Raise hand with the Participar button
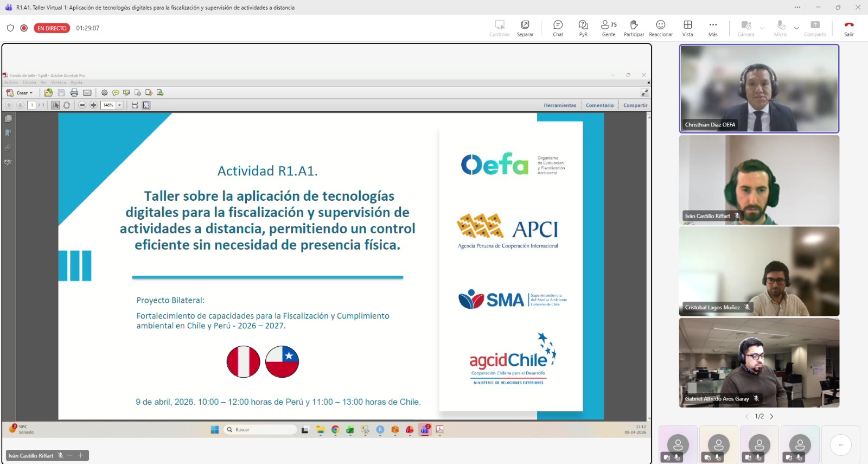Image resolution: width=868 pixels, height=464 pixels. coord(634,28)
